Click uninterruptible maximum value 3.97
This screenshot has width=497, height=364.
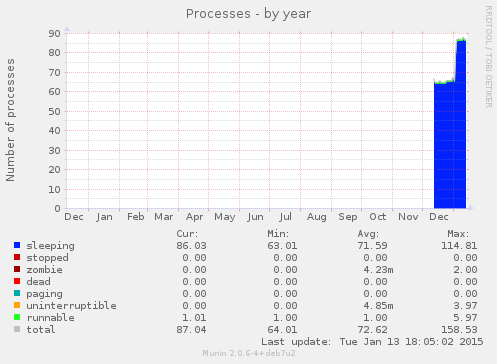tap(465, 306)
